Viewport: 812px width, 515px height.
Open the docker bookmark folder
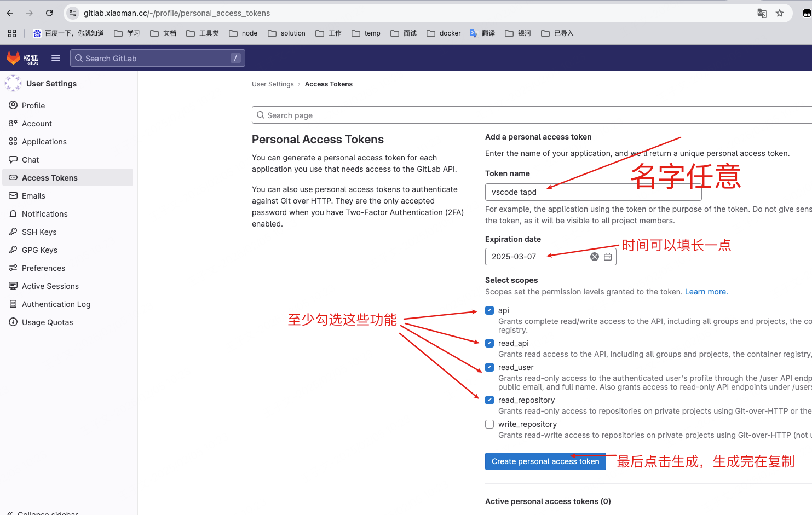[444, 33]
